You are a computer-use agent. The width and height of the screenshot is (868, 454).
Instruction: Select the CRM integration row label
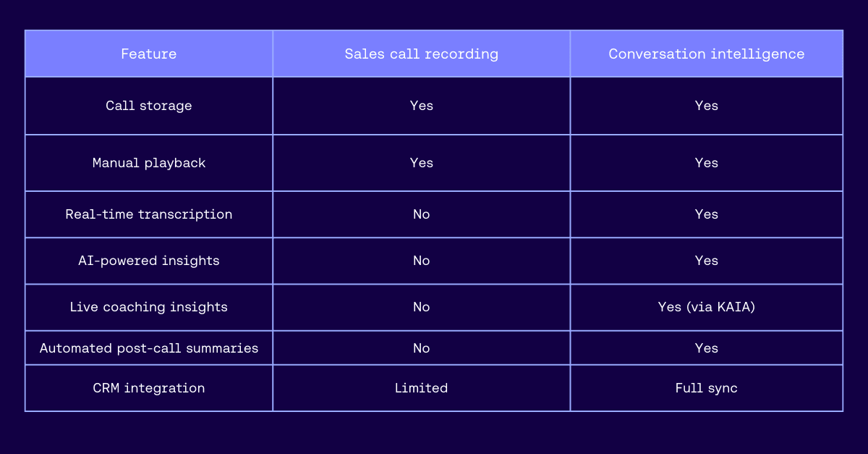click(148, 388)
